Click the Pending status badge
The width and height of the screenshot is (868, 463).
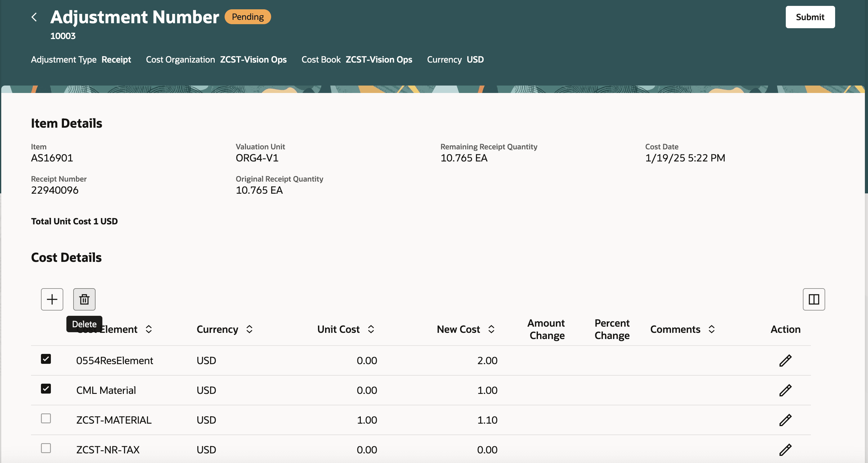coord(248,16)
